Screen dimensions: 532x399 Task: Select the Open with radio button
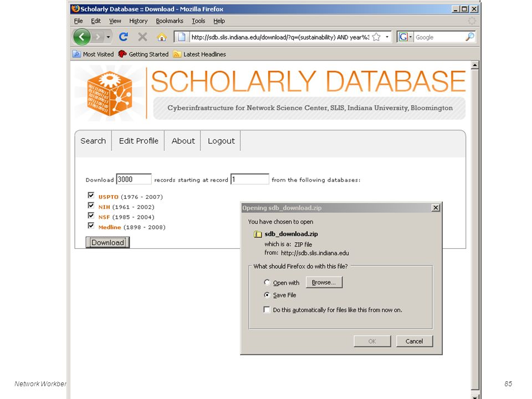(267, 282)
